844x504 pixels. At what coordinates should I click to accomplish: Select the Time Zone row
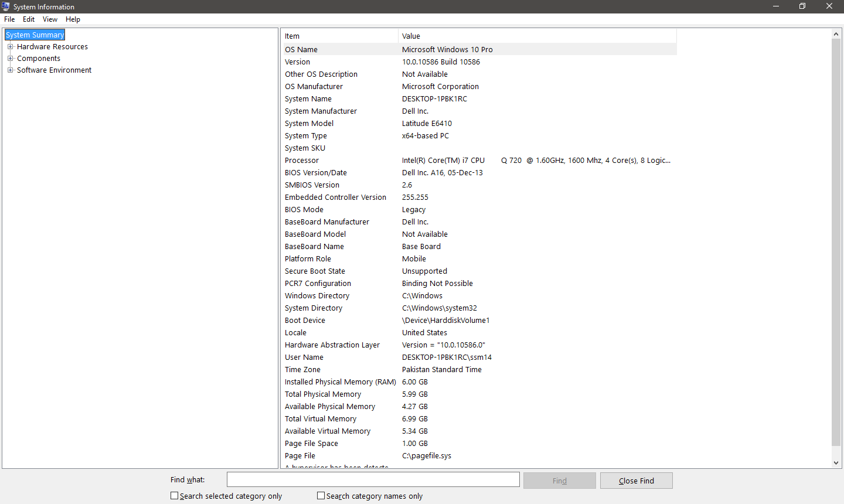pyautogui.click(x=479, y=369)
